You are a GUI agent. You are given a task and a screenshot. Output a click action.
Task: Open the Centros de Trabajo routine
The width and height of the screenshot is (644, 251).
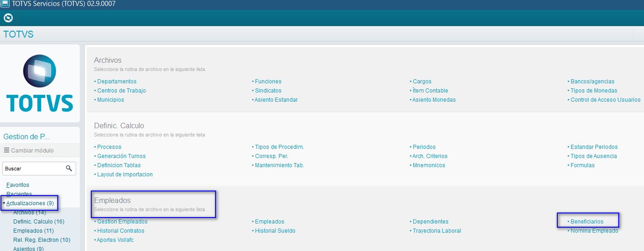(x=122, y=91)
